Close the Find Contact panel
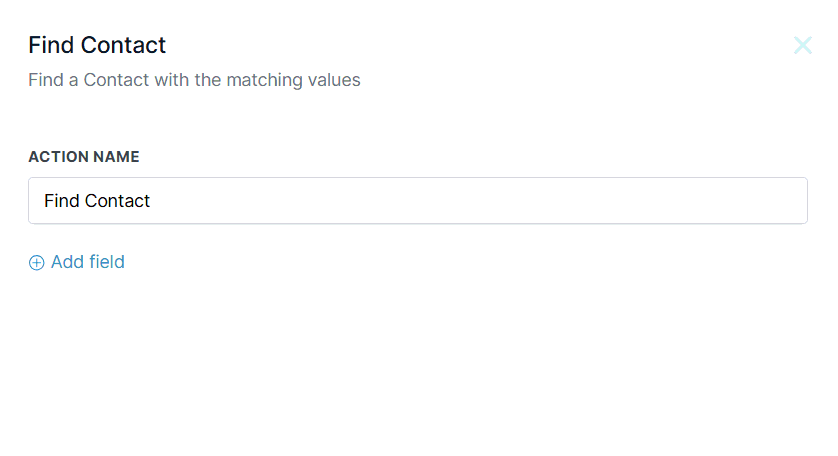 pos(802,45)
